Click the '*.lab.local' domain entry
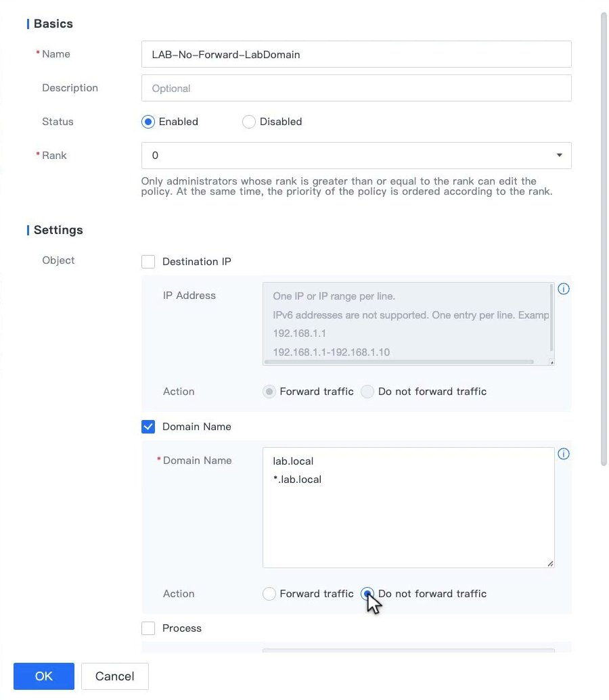Viewport: 609px width, 700px height. coord(297,480)
